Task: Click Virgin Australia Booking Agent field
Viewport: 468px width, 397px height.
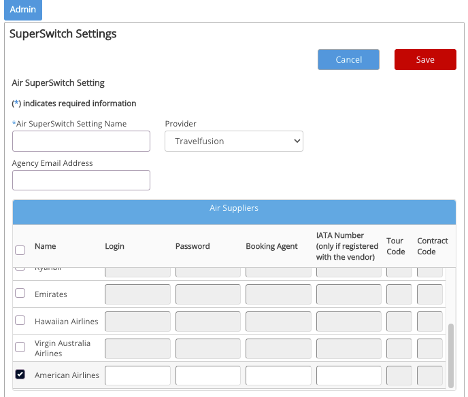Action: (278, 348)
